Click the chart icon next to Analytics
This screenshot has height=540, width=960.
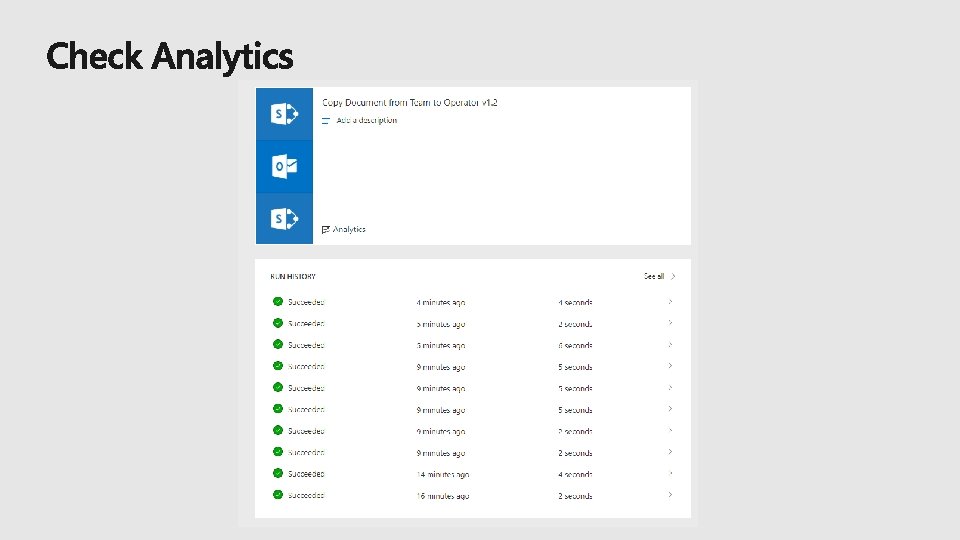pyautogui.click(x=326, y=230)
